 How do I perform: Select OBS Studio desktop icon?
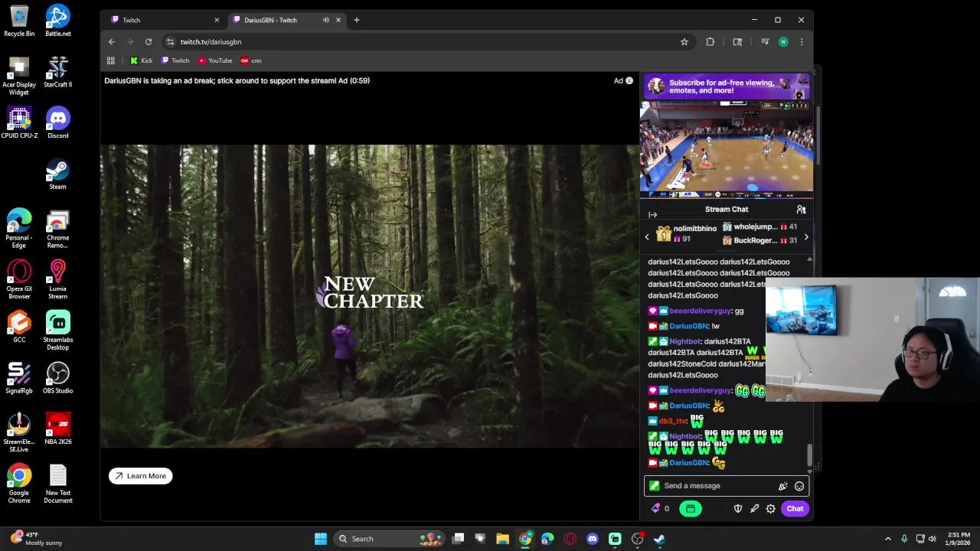[x=57, y=378]
